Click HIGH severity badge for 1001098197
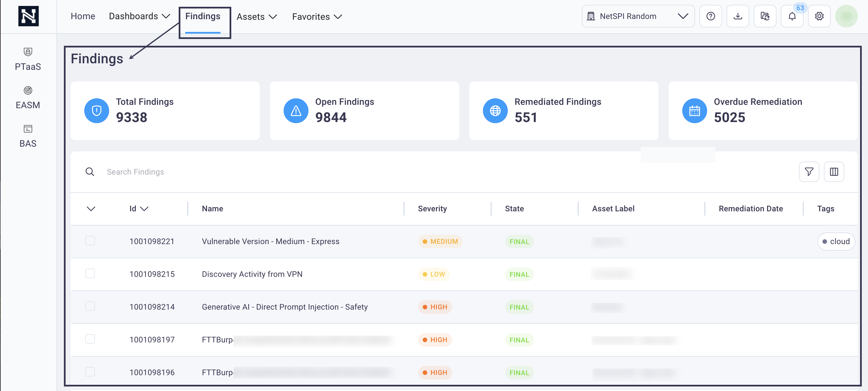 pos(435,340)
